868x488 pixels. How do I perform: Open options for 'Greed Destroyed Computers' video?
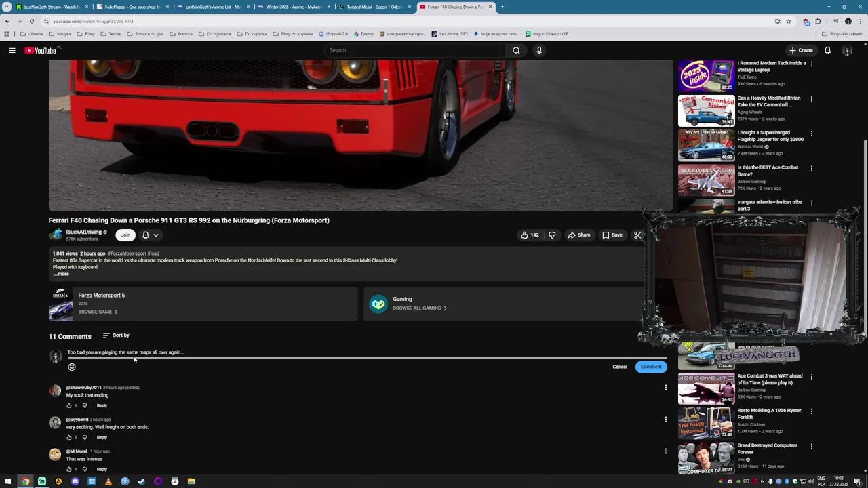pyautogui.click(x=811, y=447)
